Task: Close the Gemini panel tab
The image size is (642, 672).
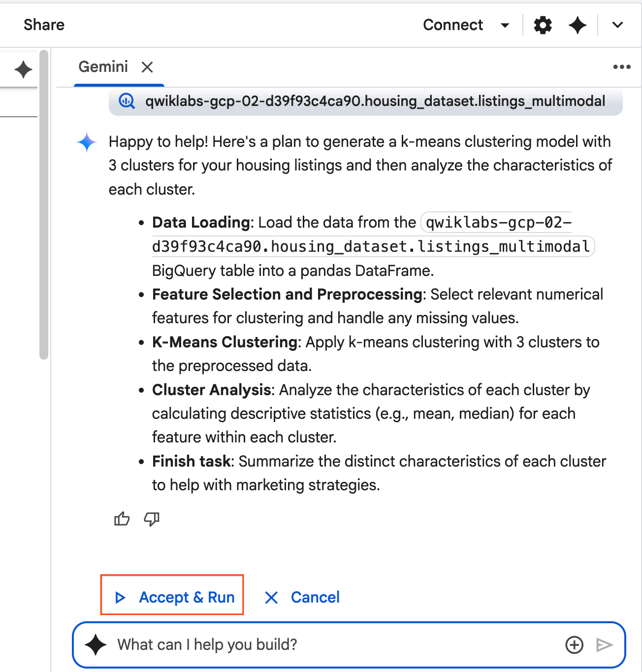Action: click(147, 67)
